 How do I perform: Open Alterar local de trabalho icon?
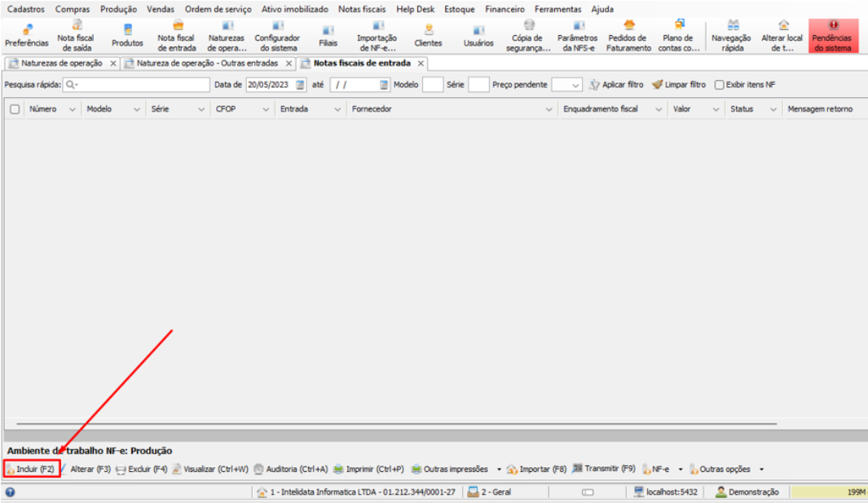(x=782, y=35)
